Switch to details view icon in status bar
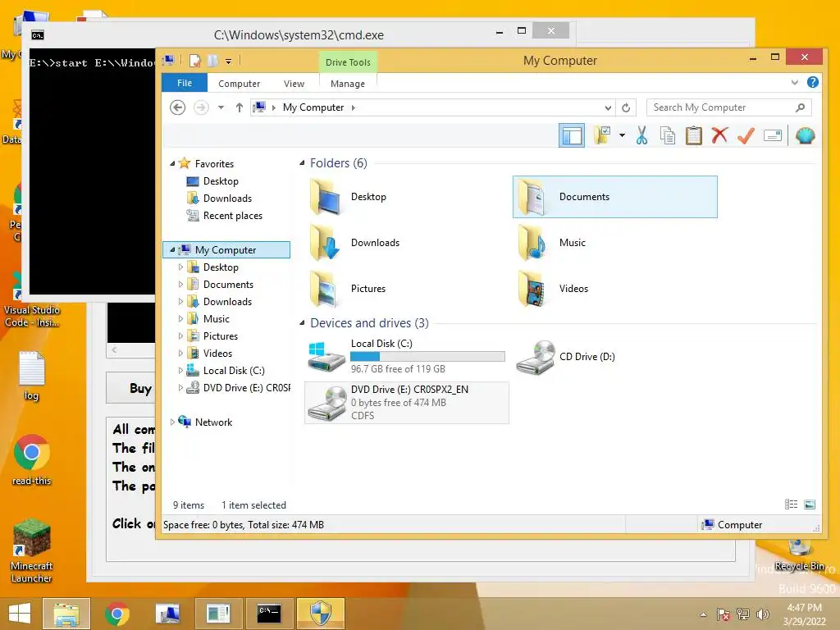 coord(791,504)
